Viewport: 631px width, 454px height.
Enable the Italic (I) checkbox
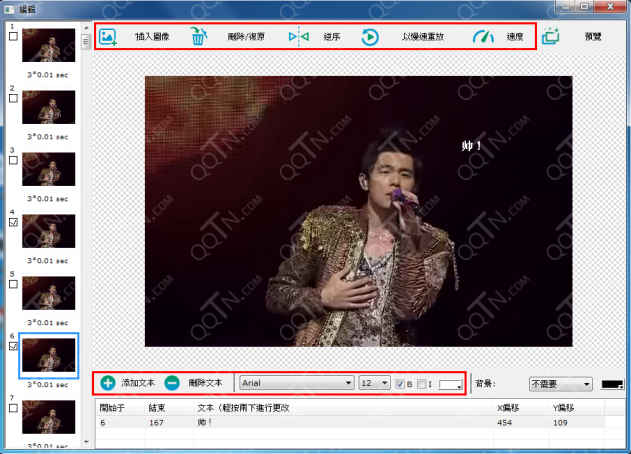point(421,384)
